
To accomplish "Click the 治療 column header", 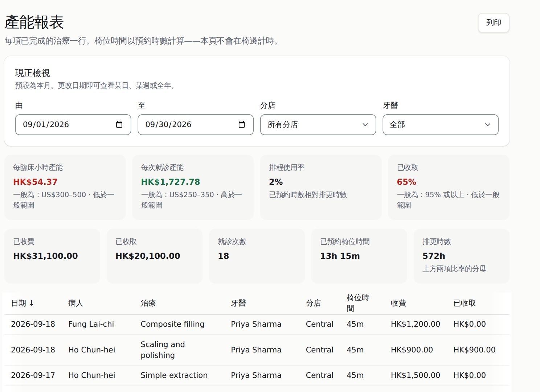I will (x=148, y=303).
